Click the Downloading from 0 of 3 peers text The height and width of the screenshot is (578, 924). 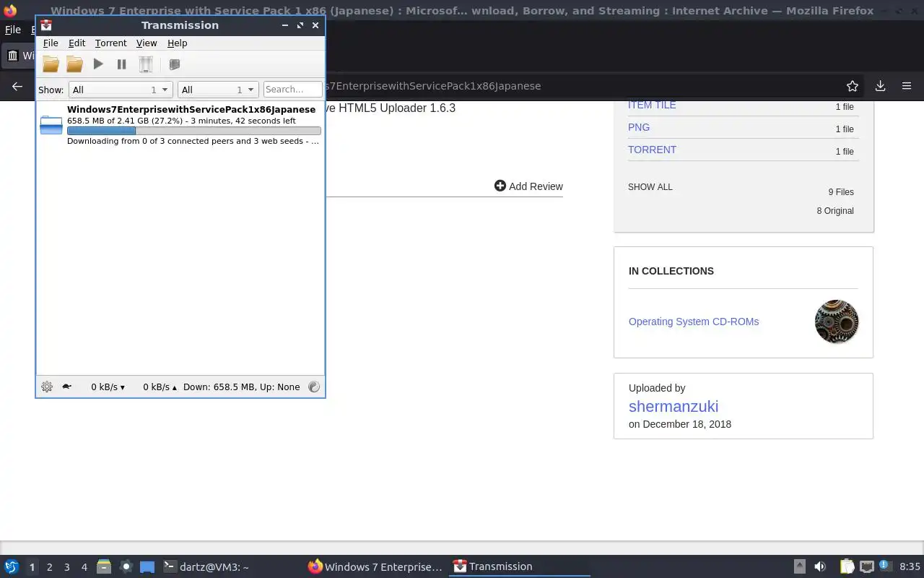tap(193, 141)
